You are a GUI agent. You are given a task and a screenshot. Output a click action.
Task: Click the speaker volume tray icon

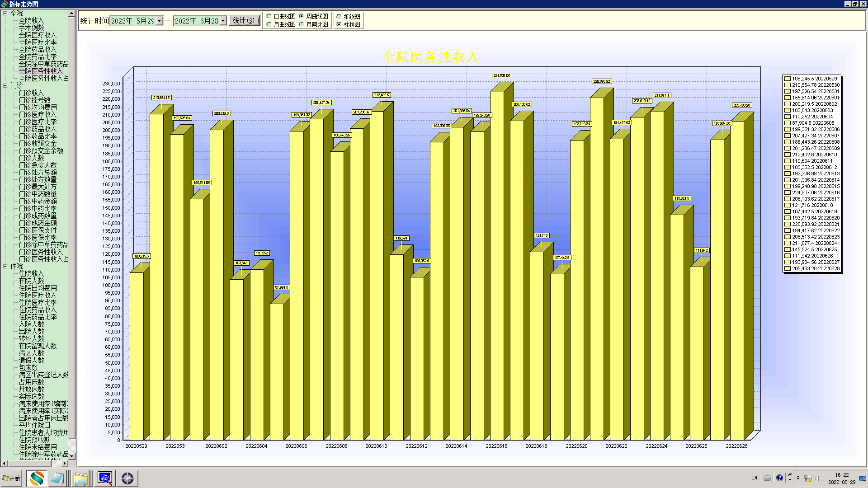818,478
